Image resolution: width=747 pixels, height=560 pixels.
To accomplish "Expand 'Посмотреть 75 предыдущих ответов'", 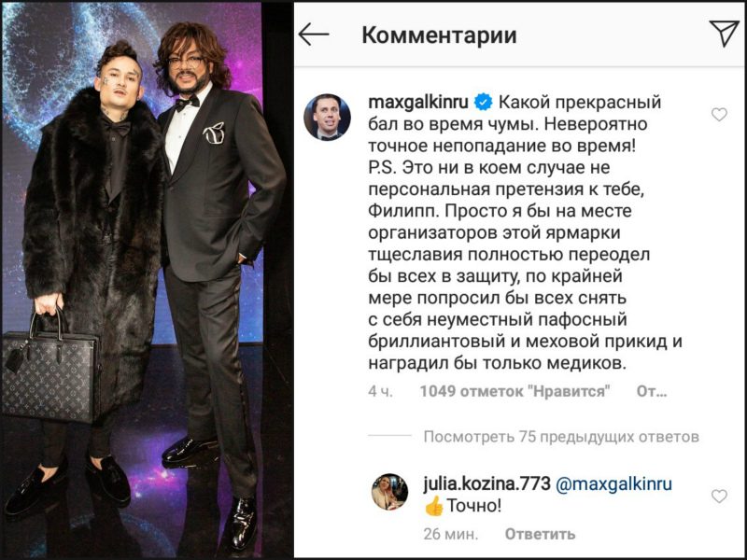I will pyautogui.click(x=561, y=437).
